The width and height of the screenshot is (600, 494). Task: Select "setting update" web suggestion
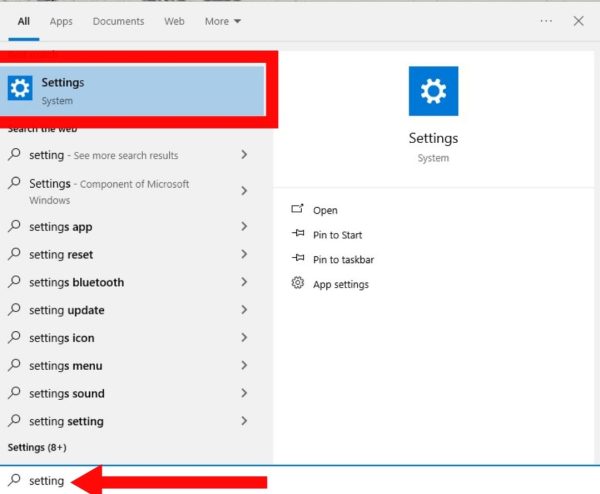67,310
